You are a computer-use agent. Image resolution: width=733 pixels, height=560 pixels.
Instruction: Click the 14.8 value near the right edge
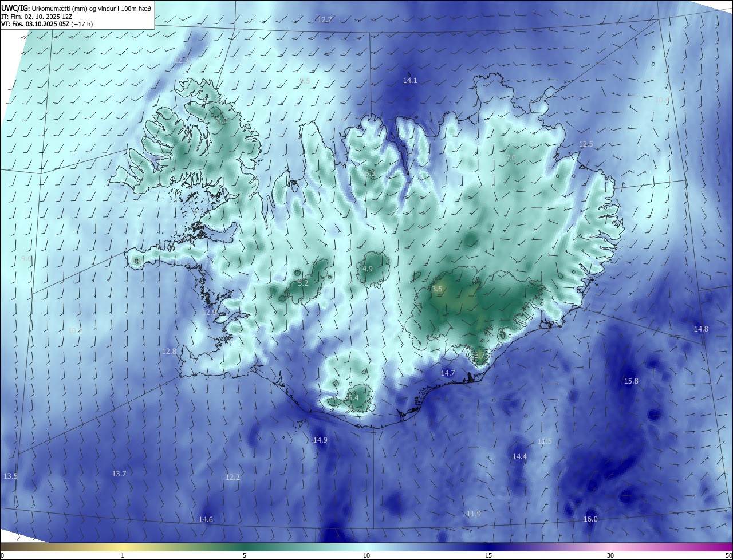click(x=701, y=329)
